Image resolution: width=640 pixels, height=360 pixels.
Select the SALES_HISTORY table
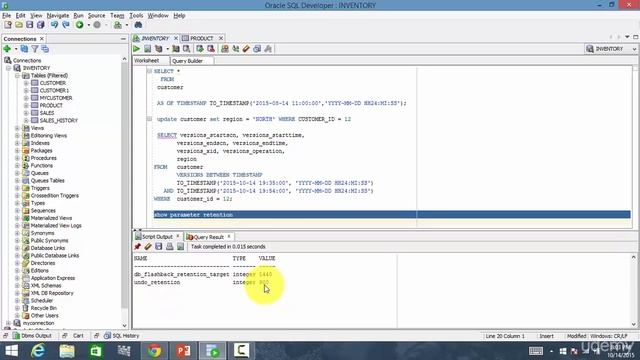[x=59, y=121]
